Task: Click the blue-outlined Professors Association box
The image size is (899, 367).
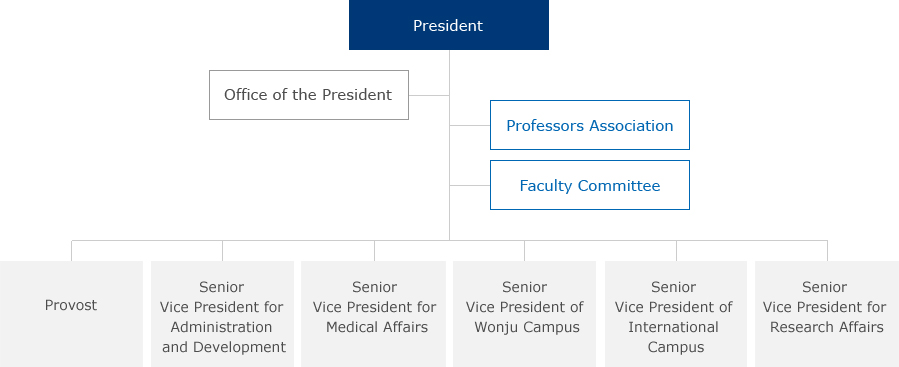Action: (589, 125)
